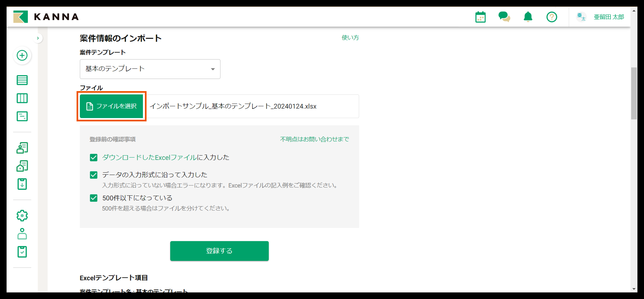
Task: Toggle 'データの入力形式に沿って入力した' checkbox
Action: (93, 175)
